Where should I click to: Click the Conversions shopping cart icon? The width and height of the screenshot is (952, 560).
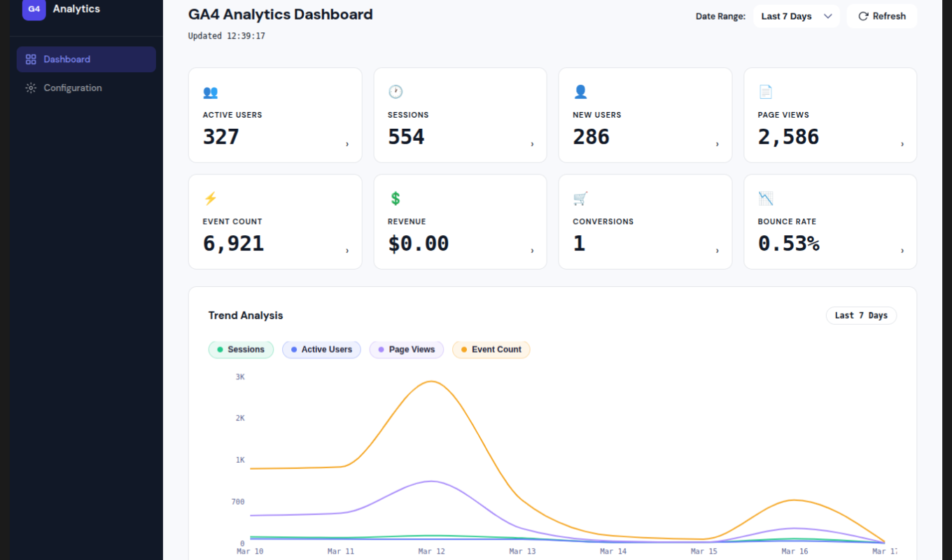[x=580, y=198]
